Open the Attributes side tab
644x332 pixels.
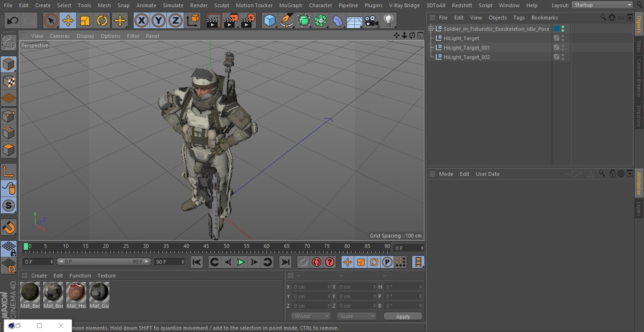tap(639, 183)
